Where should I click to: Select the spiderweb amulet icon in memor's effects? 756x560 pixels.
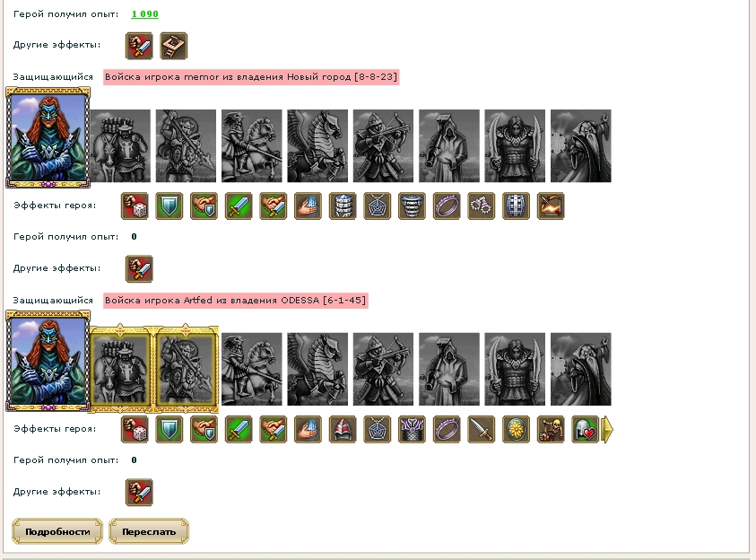click(378, 206)
